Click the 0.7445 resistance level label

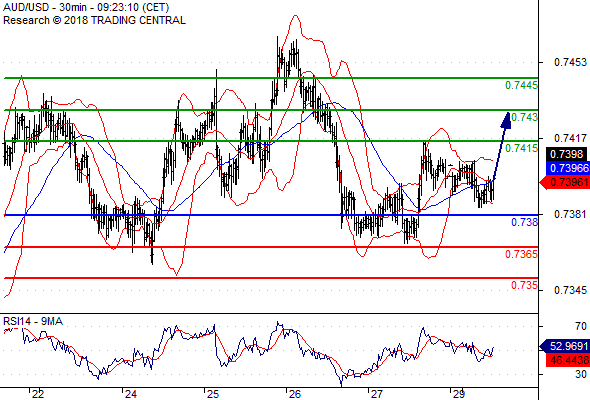pos(521,85)
